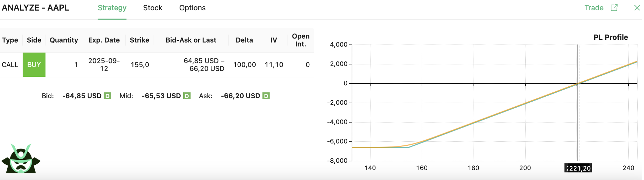644x180 pixels.
Task: Click the 2025-09-12 expiration date cell
Action: point(104,65)
